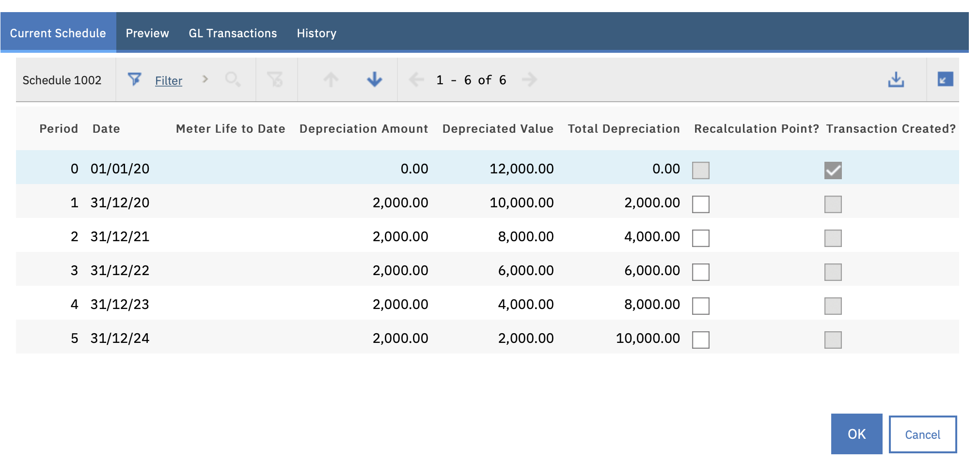Open the Filter funnel icon

(134, 79)
